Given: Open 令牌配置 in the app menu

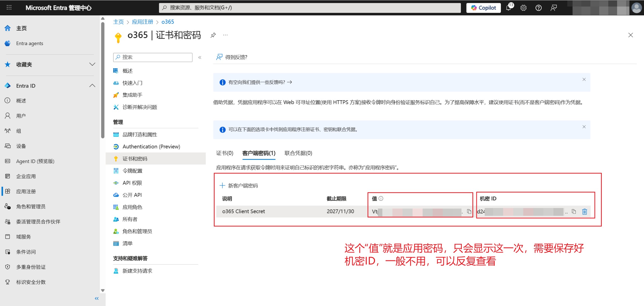Looking at the screenshot, I should tap(132, 171).
